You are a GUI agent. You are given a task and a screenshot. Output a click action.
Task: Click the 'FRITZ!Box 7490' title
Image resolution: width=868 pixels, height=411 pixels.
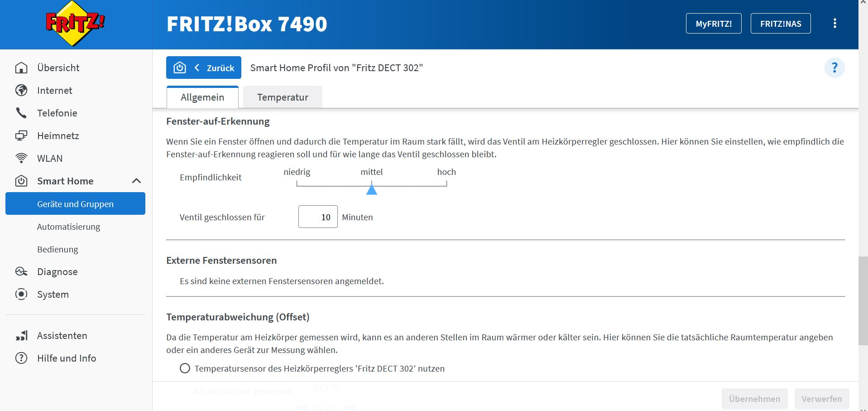tap(247, 24)
